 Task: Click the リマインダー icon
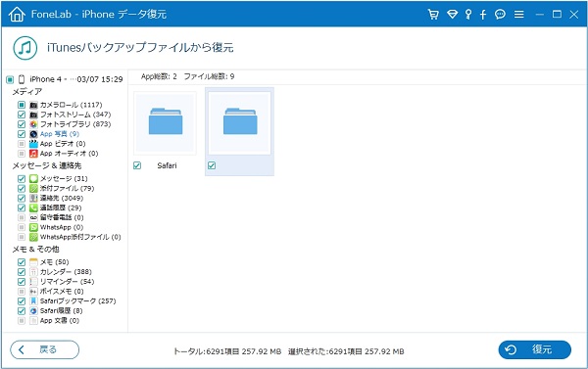pos(33,282)
